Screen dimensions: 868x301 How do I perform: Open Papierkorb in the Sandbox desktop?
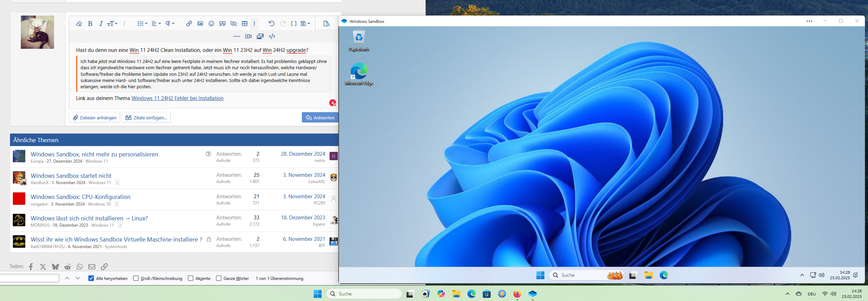point(359,41)
